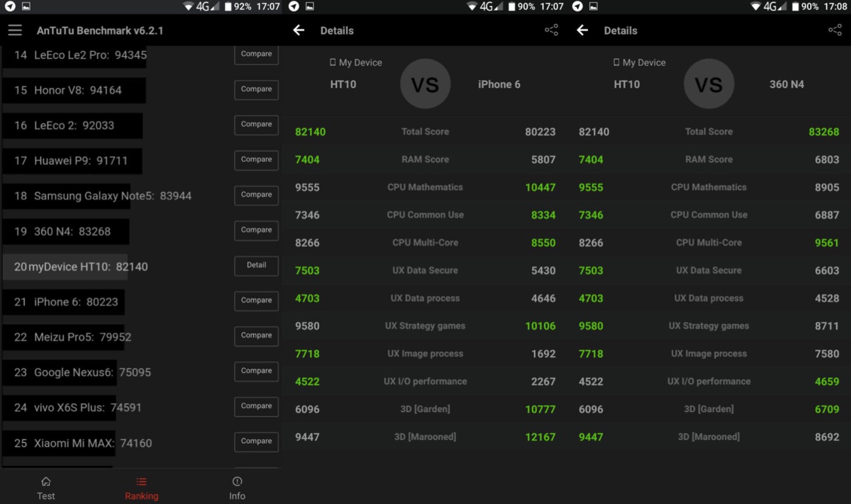Tap 360 N4 3D Marooned score 8692

coord(827,437)
